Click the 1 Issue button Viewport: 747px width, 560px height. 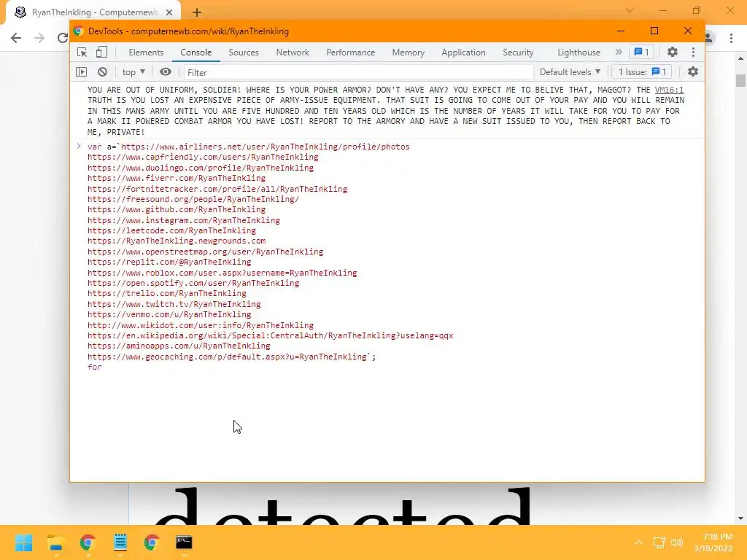click(642, 72)
